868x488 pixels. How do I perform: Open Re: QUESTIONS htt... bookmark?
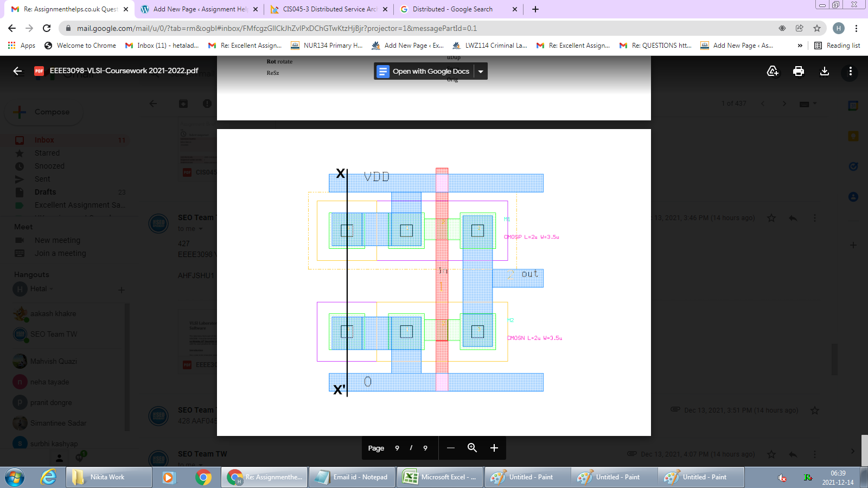(656, 46)
